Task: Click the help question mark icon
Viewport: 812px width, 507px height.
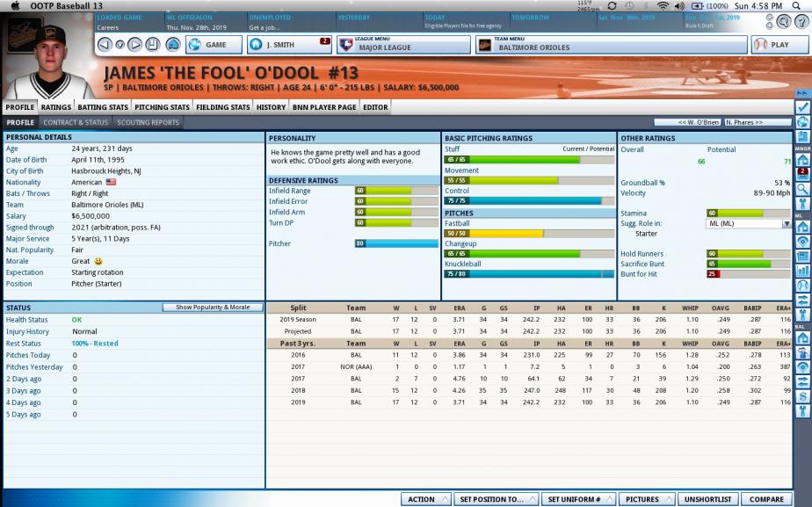Action: pos(799,21)
